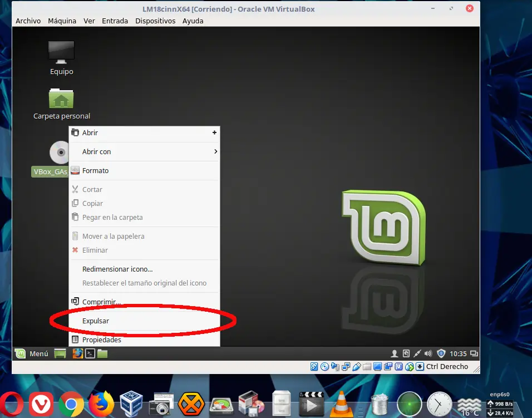Launch Google Chrome from the host dock
This screenshot has width=532, height=418.
[x=71, y=404]
